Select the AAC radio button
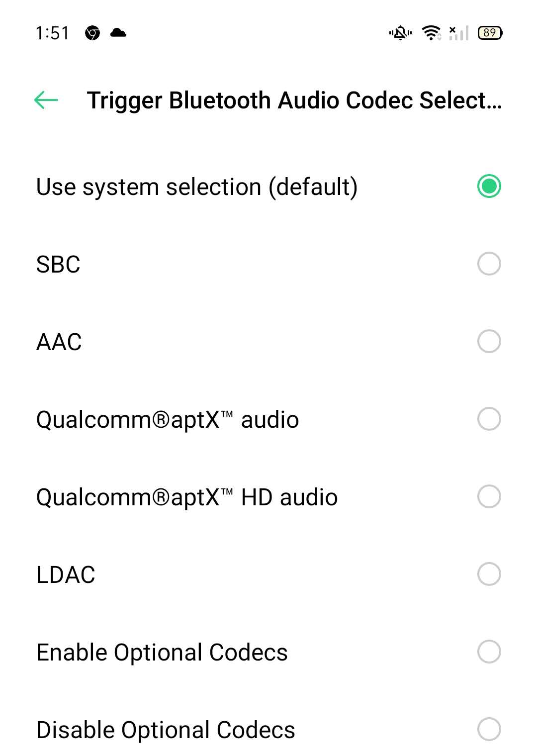The height and width of the screenshot is (756, 537). point(489,341)
